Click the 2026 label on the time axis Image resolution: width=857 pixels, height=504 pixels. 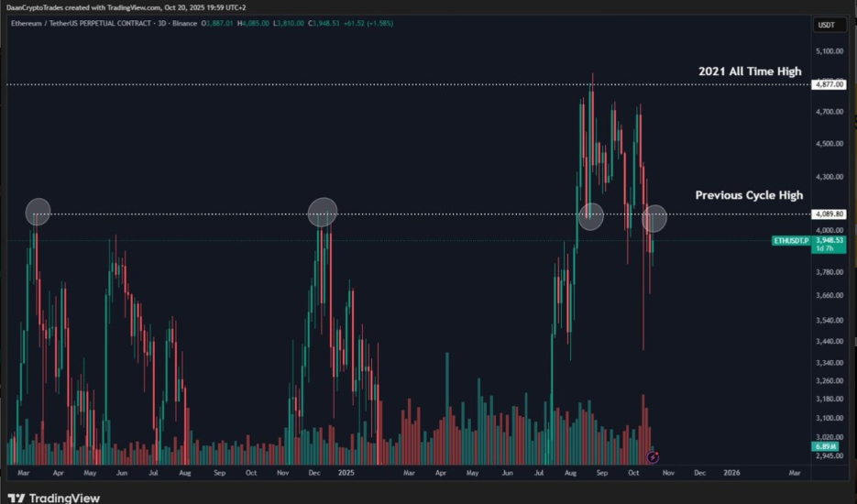[731, 473]
